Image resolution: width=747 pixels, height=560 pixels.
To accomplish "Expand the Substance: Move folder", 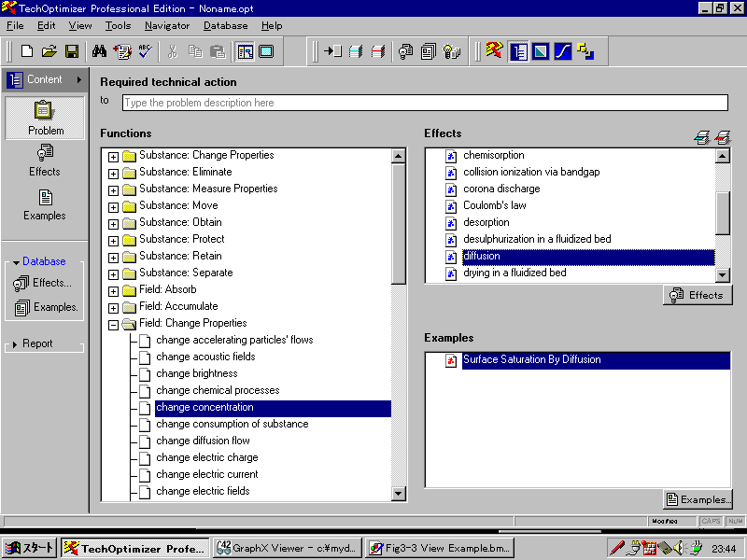I will coord(113,207).
